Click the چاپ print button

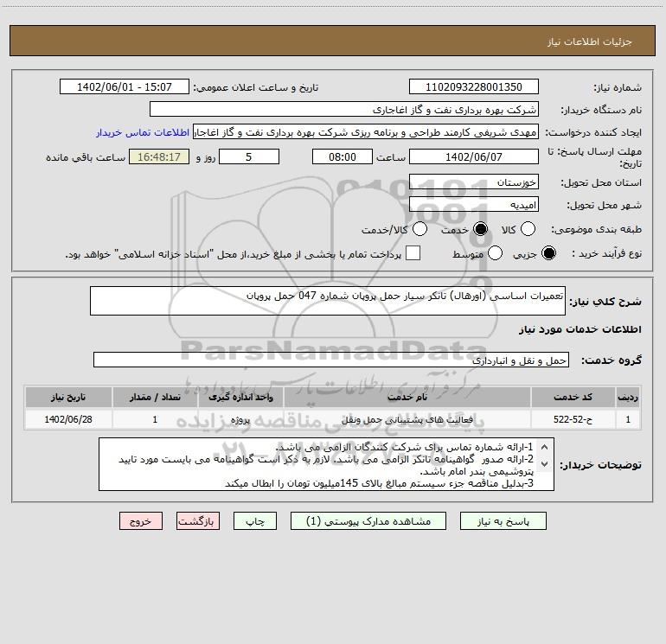coord(255,521)
